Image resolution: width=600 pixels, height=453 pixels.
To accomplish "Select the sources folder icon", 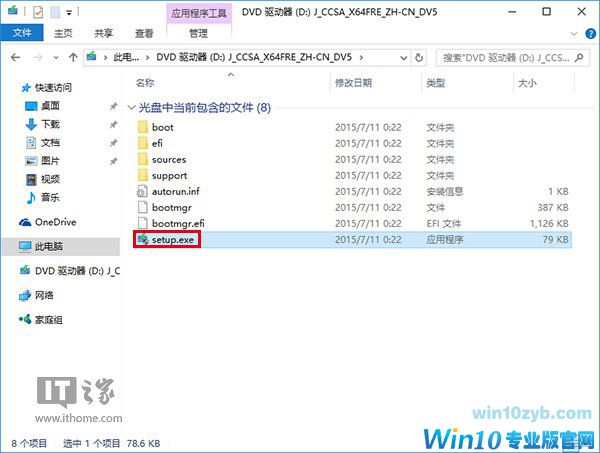I will 142,159.
